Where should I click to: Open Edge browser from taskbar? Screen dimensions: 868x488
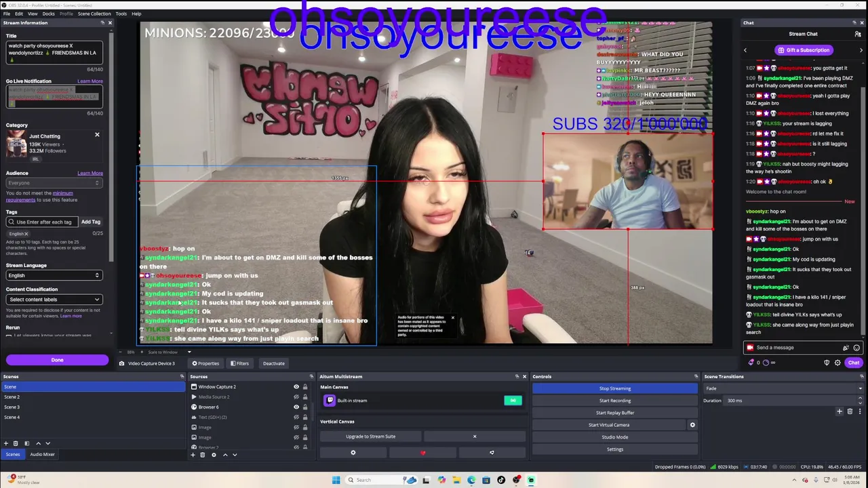coord(471,480)
